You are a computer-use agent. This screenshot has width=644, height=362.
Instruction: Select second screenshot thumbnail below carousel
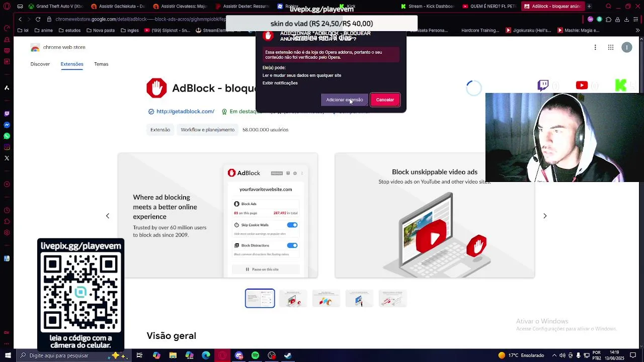coord(293,298)
